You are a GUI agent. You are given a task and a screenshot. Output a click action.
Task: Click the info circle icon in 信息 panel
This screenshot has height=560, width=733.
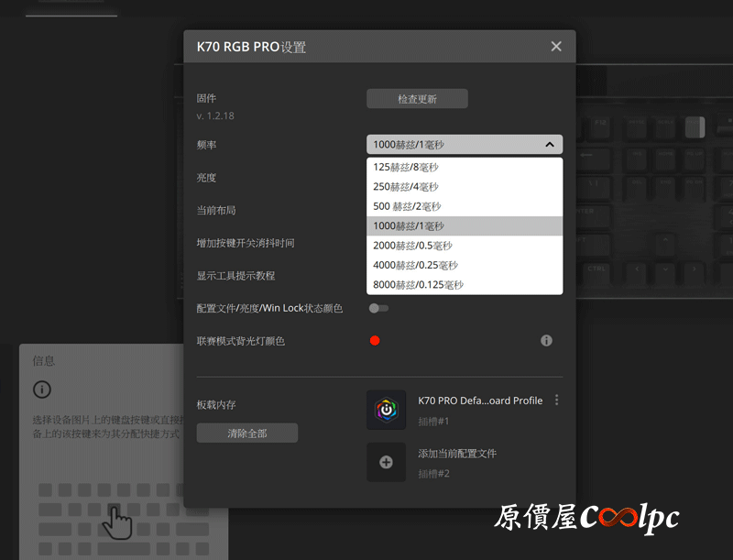[42, 390]
